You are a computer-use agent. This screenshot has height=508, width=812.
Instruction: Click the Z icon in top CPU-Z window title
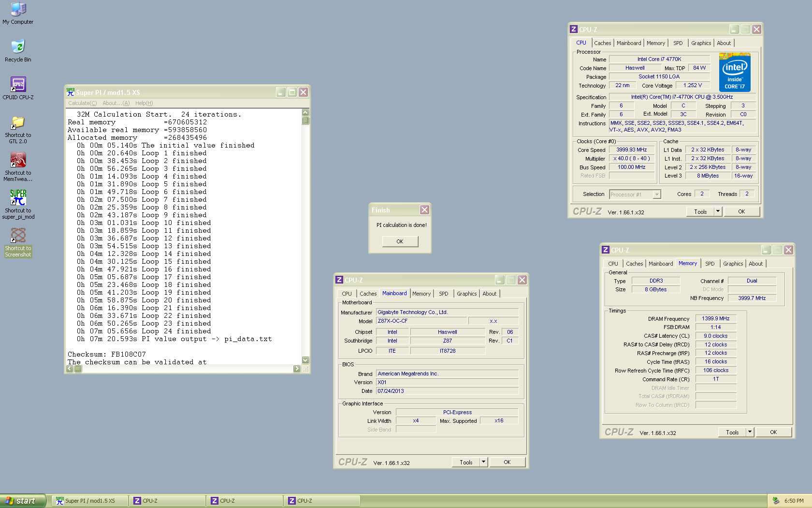click(x=574, y=29)
